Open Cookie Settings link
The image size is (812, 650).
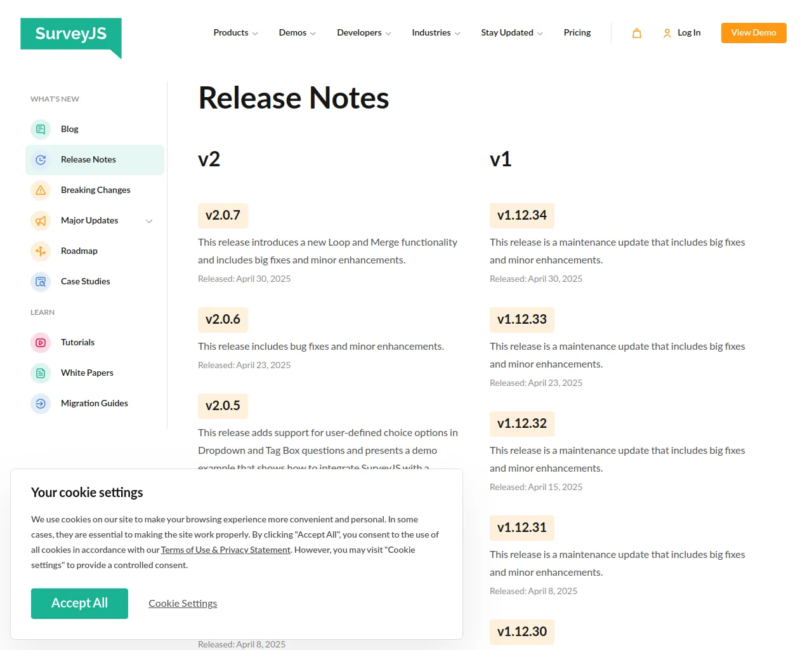pyautogui.click(x=183, y=604)
